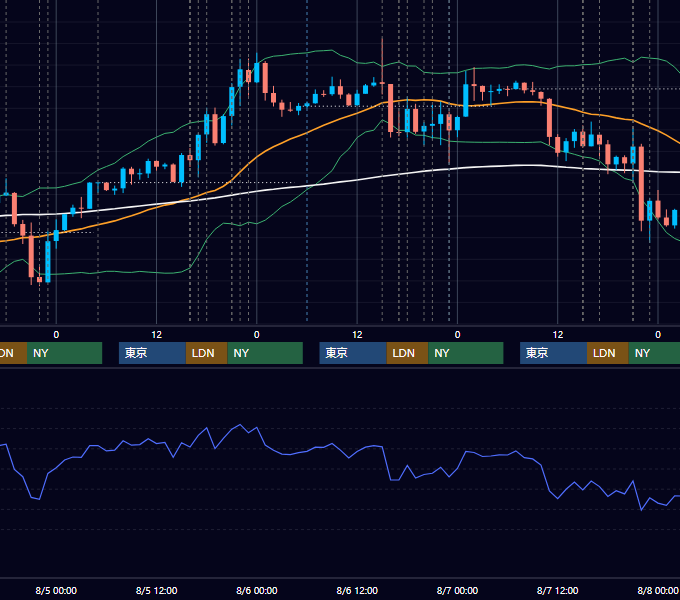Click the 東京 session block under 8/7 12:00

(x=554, y=353)
